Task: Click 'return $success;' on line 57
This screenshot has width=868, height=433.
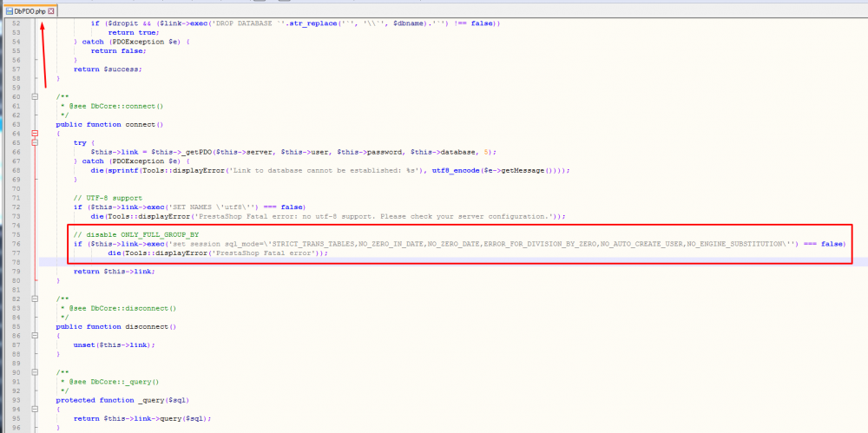Action: click(x=108, y=69)
